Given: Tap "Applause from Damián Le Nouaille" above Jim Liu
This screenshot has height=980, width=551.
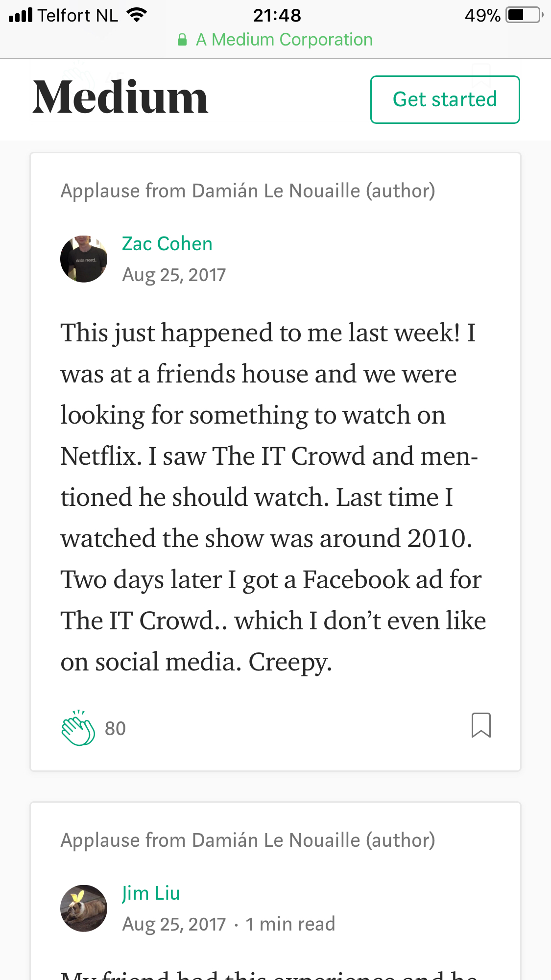Looking at the screenshot, I should tap(248, 840).
